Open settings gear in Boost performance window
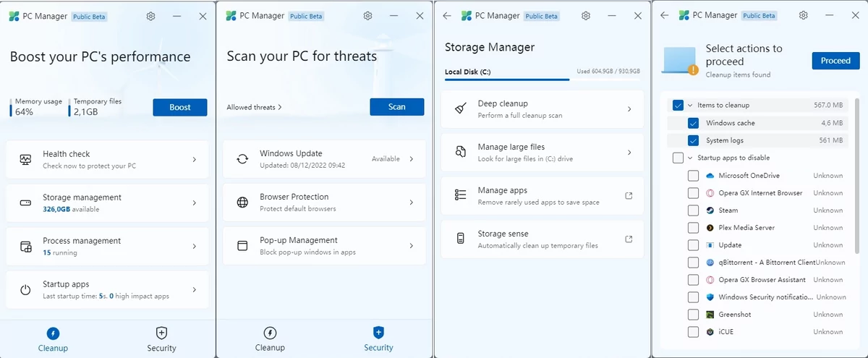This screenshot has width=868, height=358. click(150, 16)
